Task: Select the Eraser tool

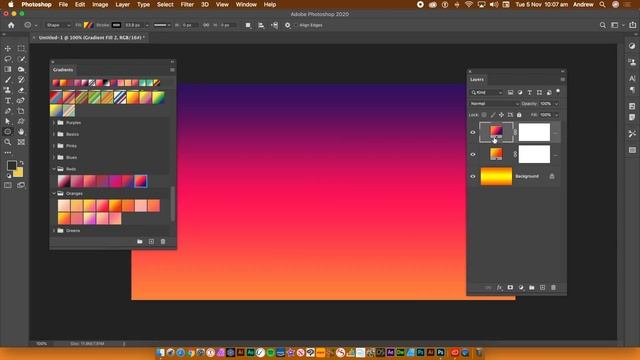Action: pos(21,90)
